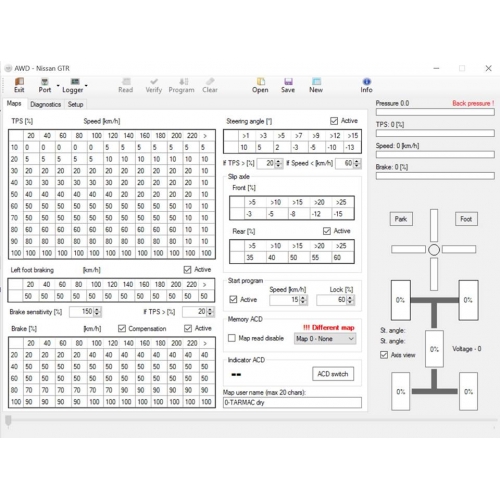Image resolution: width=500 pixels, height=500 pixels.
Task: Toggle Brake table Active checkbox
Action: pos(188,329)
